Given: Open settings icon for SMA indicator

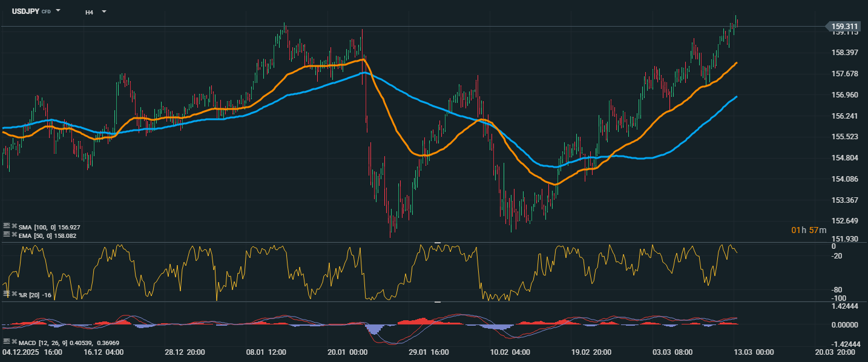Looking at the screenshot, I should [7, 226].
